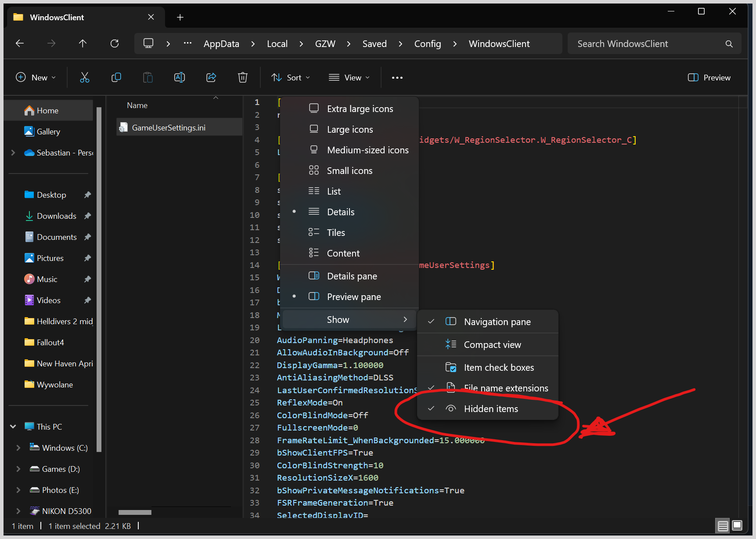Click the Share icon in toolbar
The image size is (756, 539).
tap(211, 78)
